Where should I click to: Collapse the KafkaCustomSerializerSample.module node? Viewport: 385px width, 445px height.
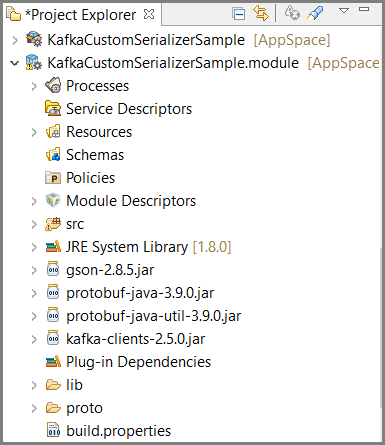15,63
